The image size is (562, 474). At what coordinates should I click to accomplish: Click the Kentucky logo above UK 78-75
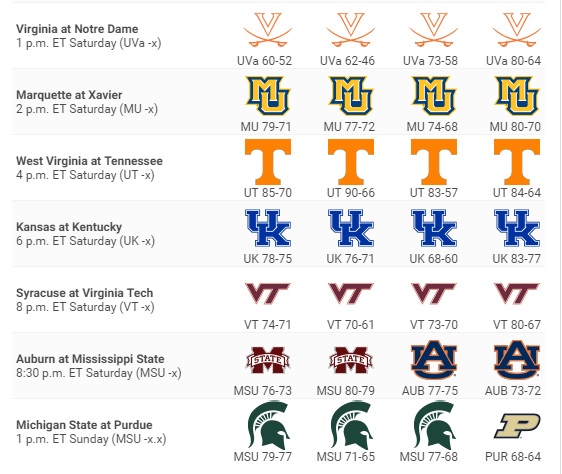click(x=267, y=228)
